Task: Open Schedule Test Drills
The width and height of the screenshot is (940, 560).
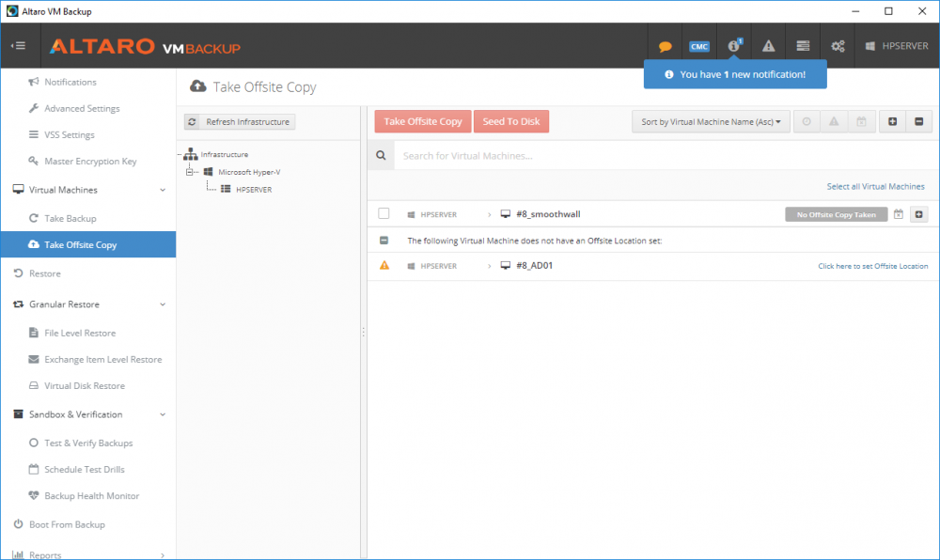Action: tap(85, 470)
